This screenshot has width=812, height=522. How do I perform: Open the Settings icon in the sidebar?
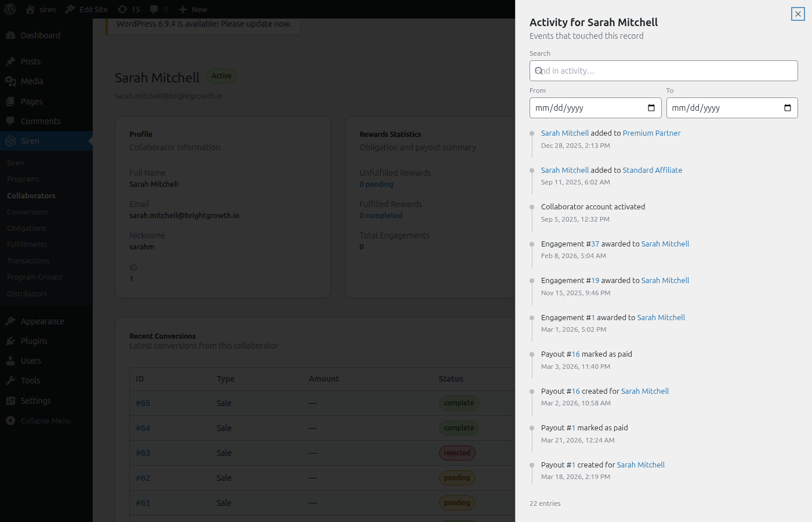pos(10,400)
